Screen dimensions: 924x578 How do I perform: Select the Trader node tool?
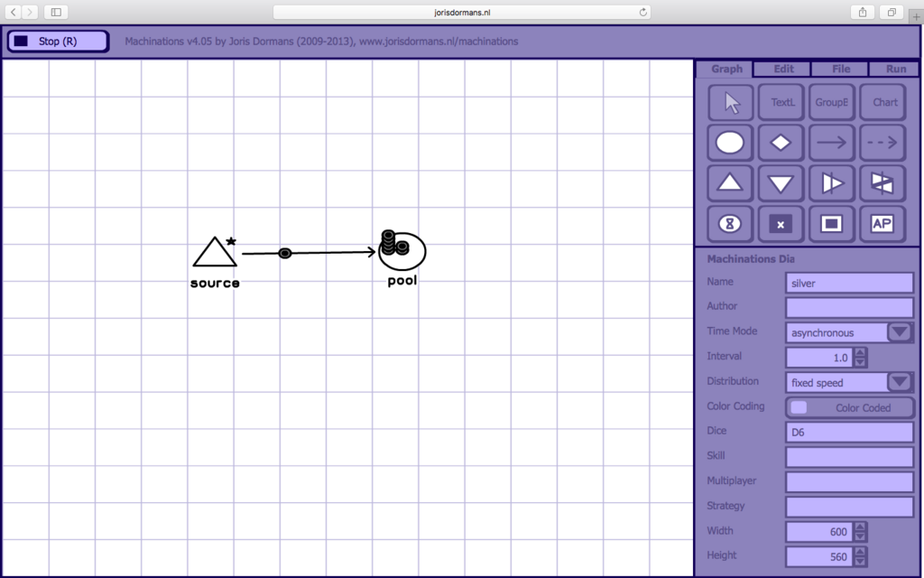882,183
